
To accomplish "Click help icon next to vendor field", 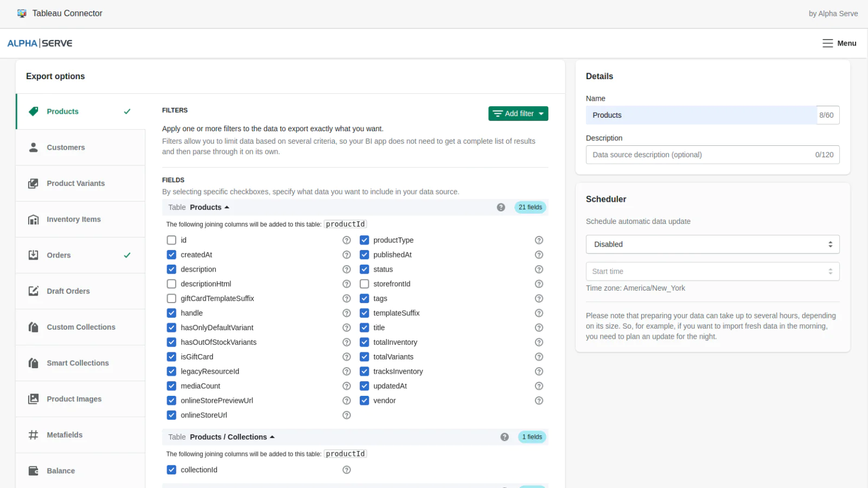I will (x=539, y=401).
